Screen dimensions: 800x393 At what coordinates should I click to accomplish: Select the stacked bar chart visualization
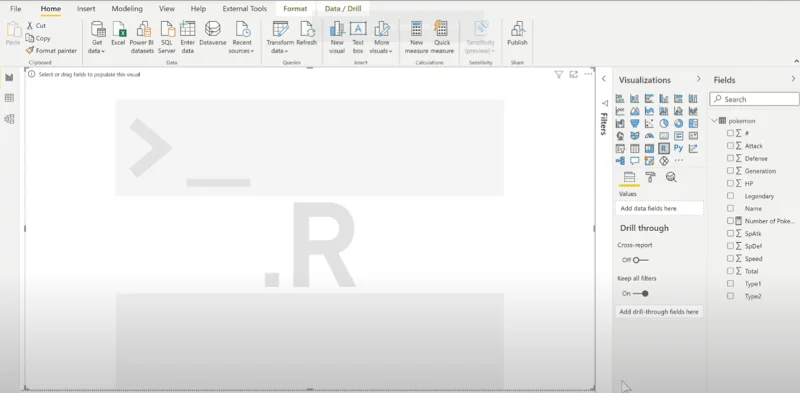pyautogui.click(x=620, y=99)
